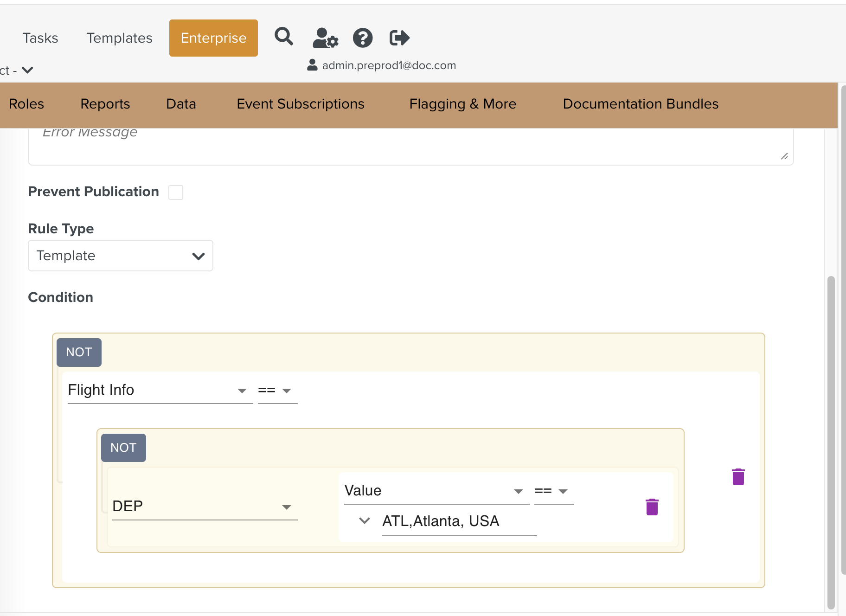Open the Rule Type Template dropdown
Screen dimensions: 846x616
coord(121,256)
